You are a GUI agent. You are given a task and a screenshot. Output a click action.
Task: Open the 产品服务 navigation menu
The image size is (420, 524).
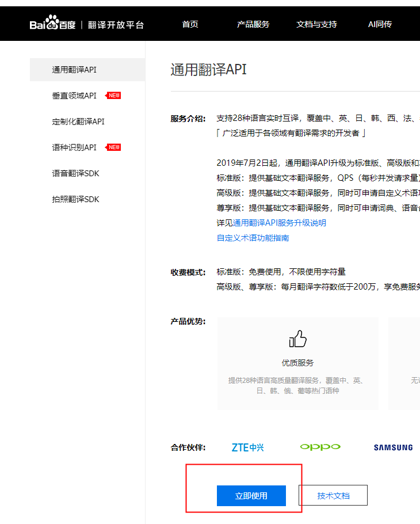[x=253, y=24]
